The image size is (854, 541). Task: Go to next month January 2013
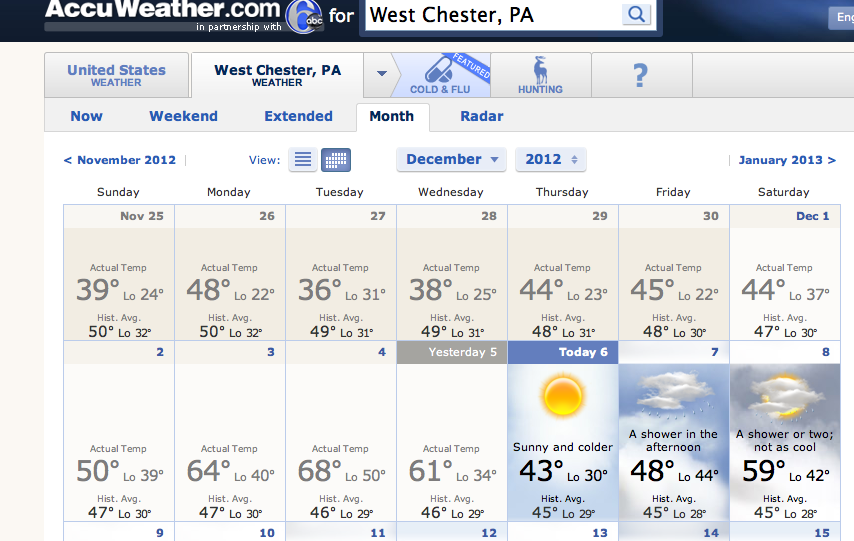(x=787, y=160)
